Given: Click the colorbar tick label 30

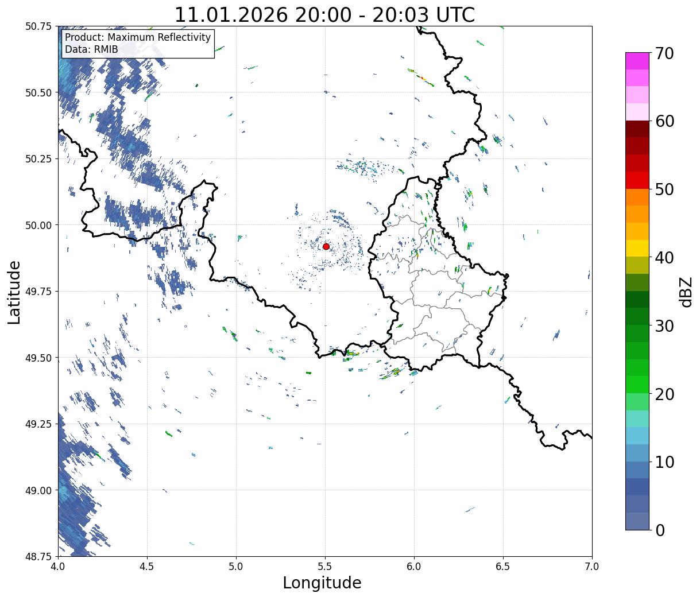Looking at the screenshot, I should click(664, 325).
